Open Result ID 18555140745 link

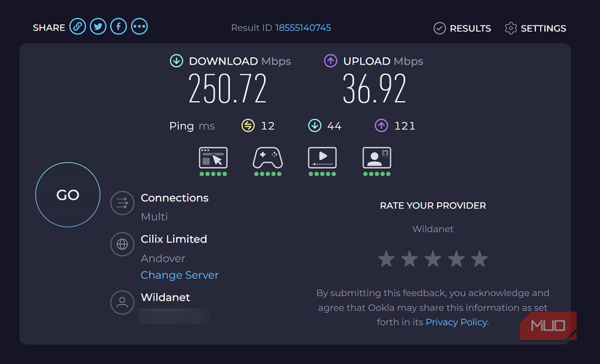pos(303,28)
